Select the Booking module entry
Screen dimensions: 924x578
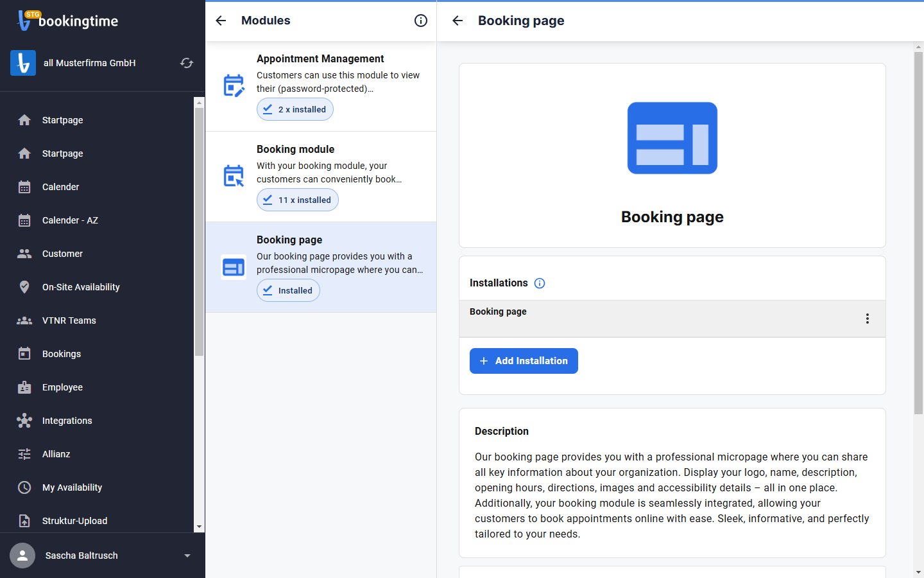[x=321, y=177]
